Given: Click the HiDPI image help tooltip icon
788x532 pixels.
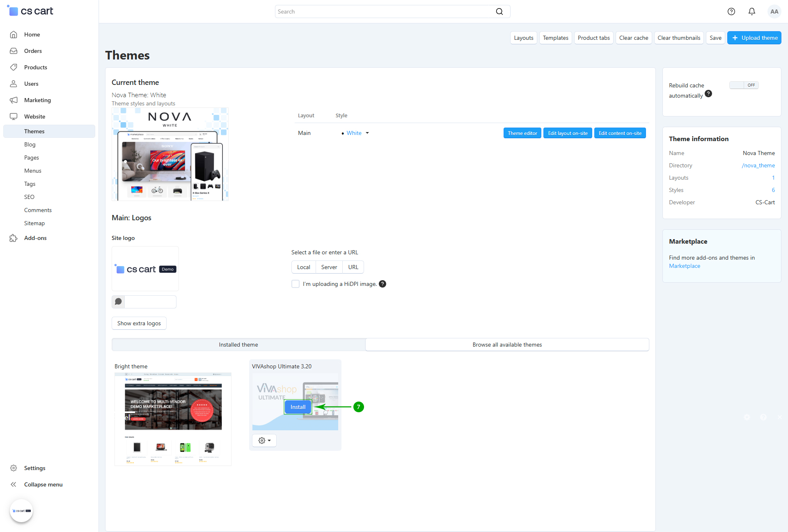Looking at the screenshot, I should (x=382, y=284).
